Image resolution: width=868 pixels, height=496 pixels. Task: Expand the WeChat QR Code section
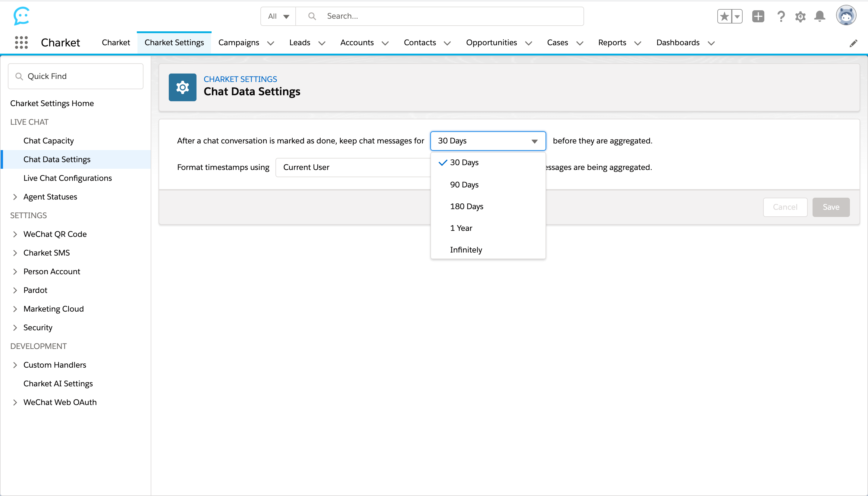(15, 234)
